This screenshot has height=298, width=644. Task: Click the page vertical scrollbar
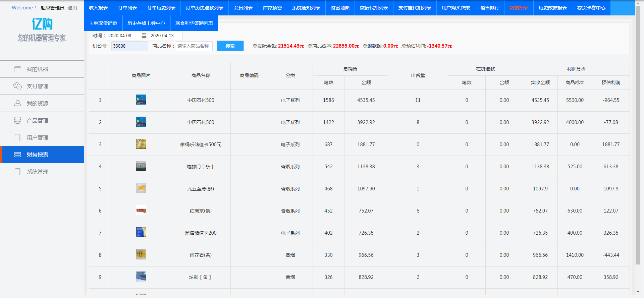tap(638, 134)
